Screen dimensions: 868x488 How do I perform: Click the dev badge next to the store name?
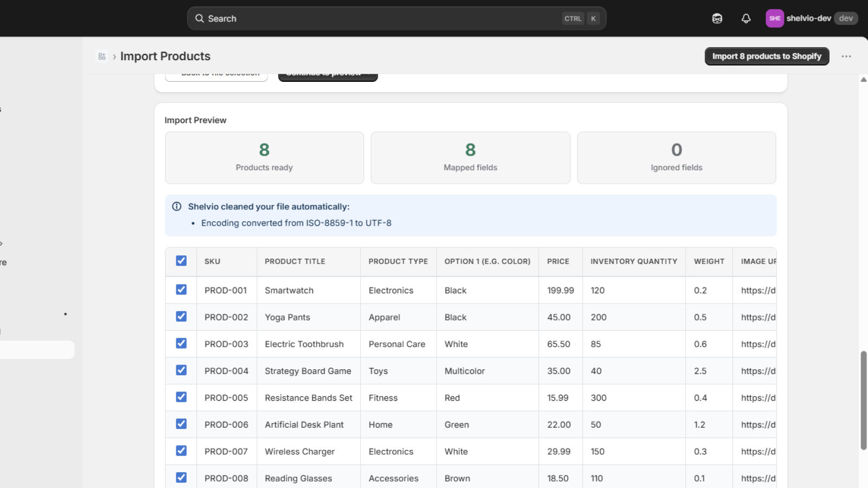click(x=846, y=18)
